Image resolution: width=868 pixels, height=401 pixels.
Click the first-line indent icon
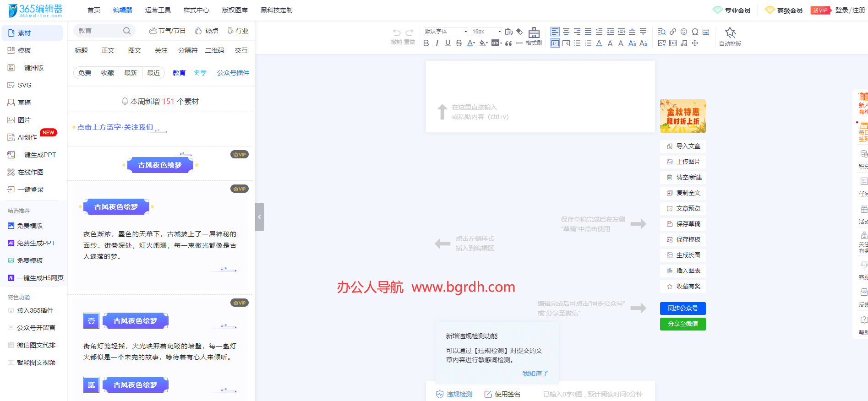click(x=599, y=32)
